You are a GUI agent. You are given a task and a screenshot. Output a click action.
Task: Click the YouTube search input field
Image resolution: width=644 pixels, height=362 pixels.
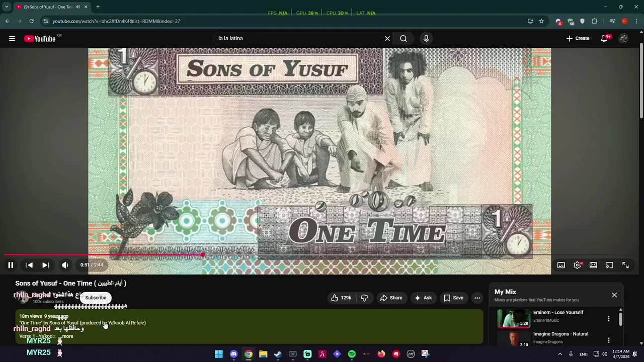300,39
